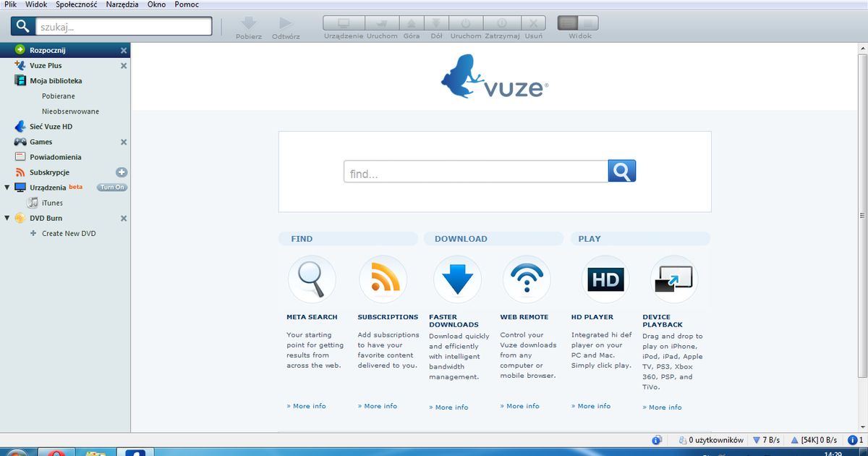The image size is (868, 456).
Task: Open Device Playback screen icon
Action: click(673, 279)
